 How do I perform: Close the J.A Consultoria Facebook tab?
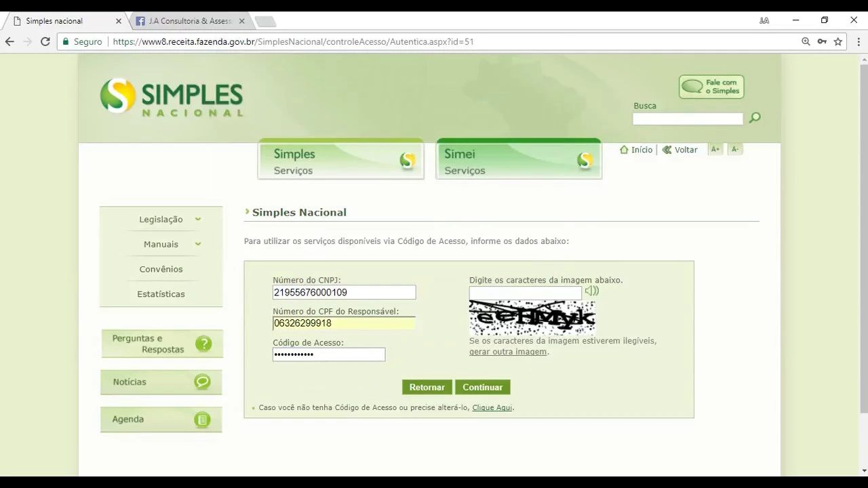(241, 21)
